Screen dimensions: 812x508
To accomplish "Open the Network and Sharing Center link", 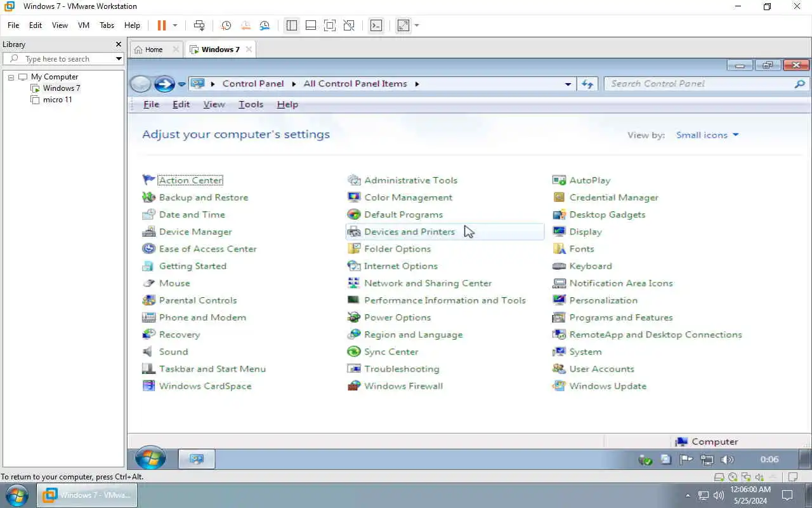I will pos(428,283).
